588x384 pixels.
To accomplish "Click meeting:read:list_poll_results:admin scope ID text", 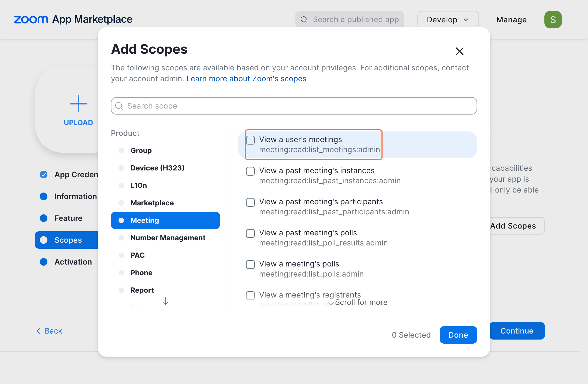I will tap(323, 243).
